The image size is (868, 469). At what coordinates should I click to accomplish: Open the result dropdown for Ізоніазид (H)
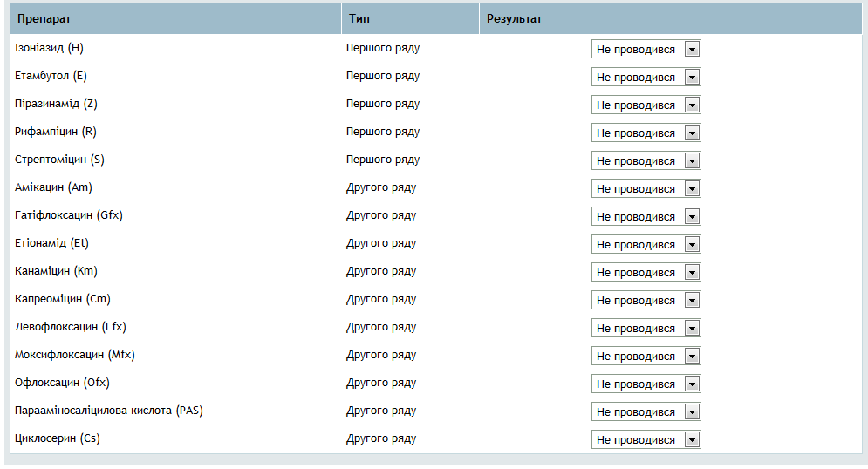click(x=646, y=49)
